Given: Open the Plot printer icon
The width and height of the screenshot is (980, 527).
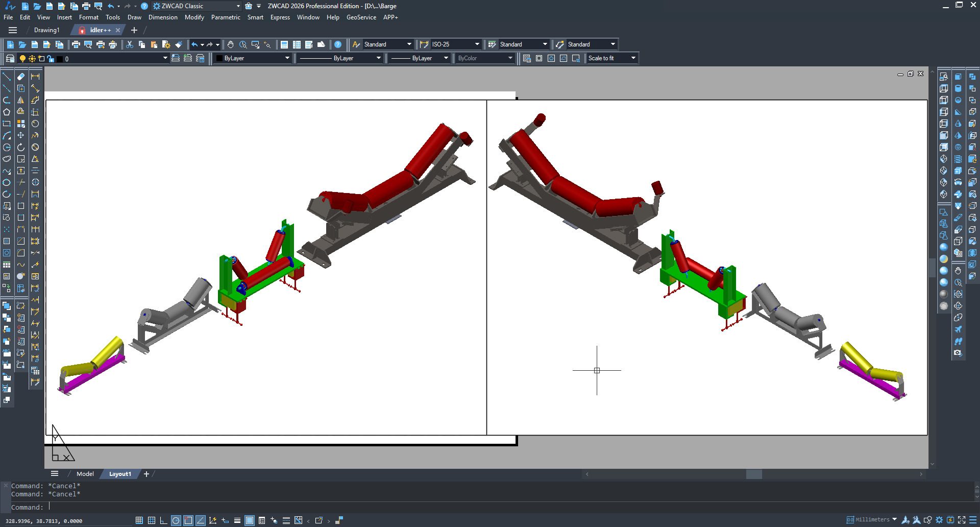Looking at the screenshot, I should [76, 44].
